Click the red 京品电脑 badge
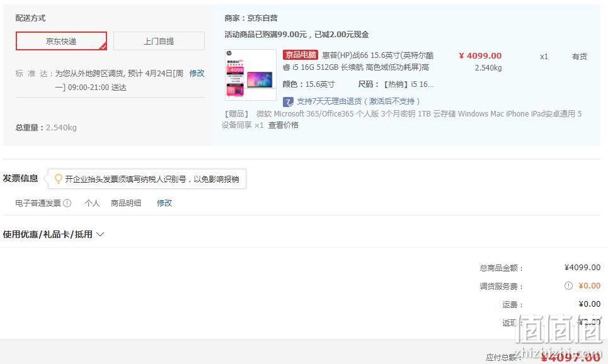This screenshot has height=364, width=608. [300, 55]
